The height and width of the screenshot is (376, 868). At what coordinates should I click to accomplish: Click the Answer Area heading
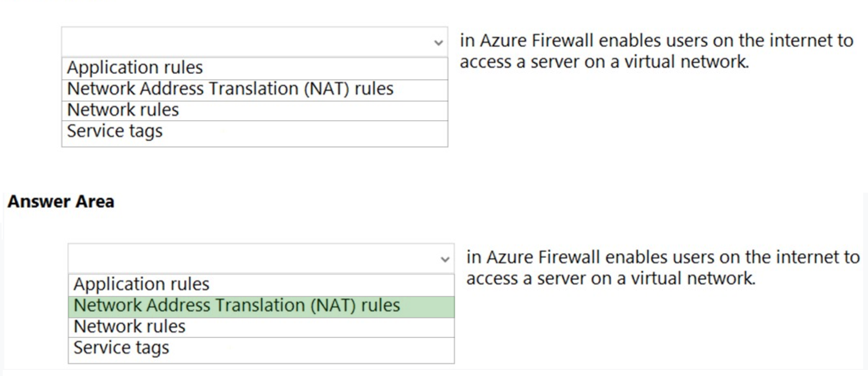click(61, 201)
